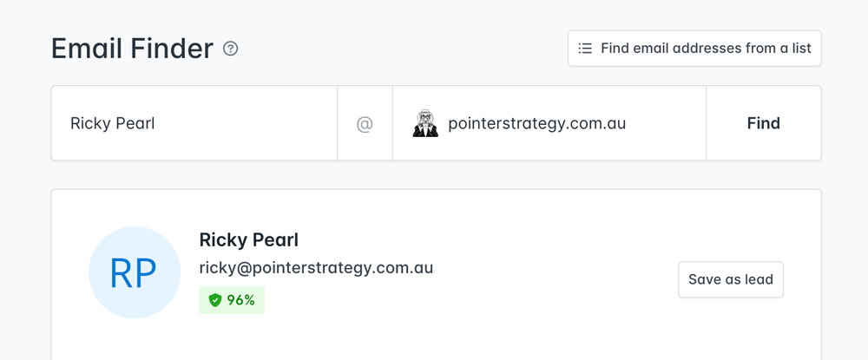Click the letter P inside the avatar
Viewport: 868px width, 360px height.
146,273
